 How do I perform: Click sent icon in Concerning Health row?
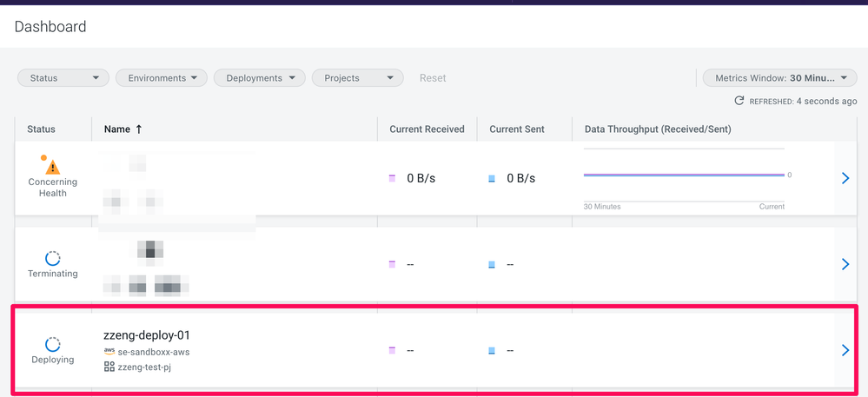point(492,178)
